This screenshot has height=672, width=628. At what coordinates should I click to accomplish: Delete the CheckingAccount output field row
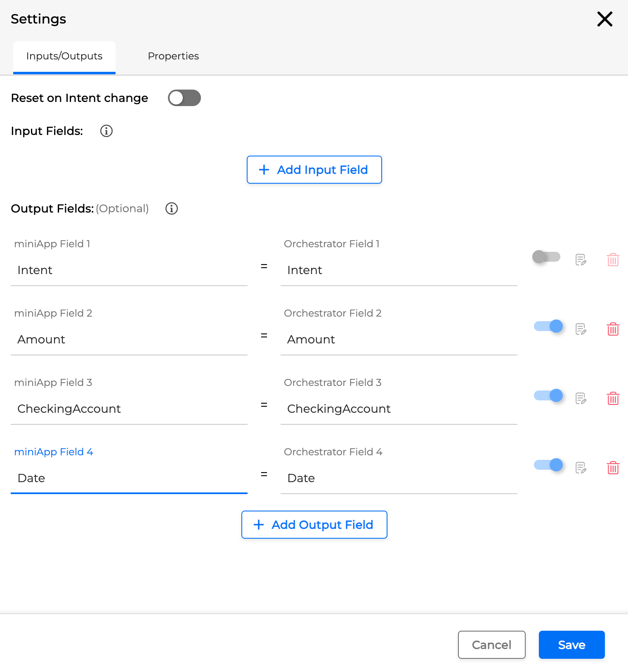click(x=613, y=398)
